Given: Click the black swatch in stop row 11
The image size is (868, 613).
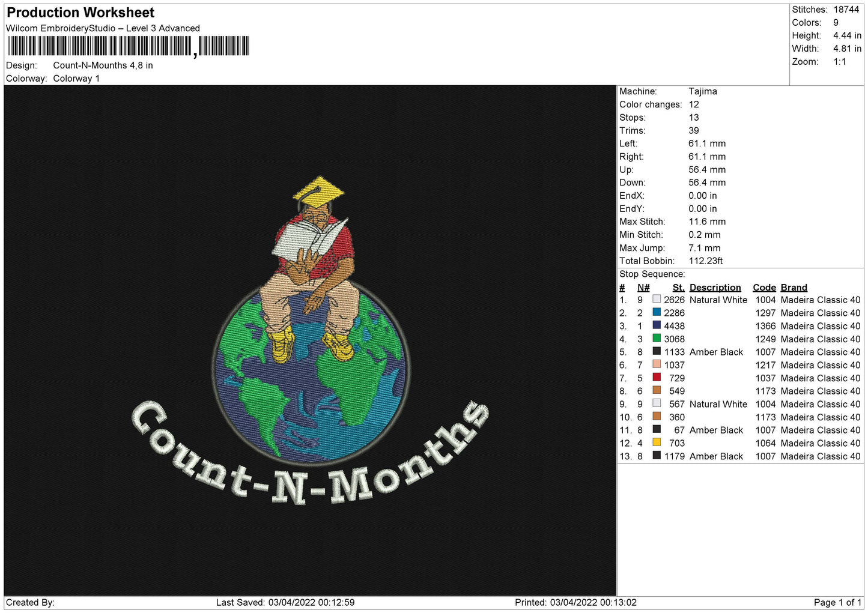Looking at the screenshot, I should [x=657, y=429].
